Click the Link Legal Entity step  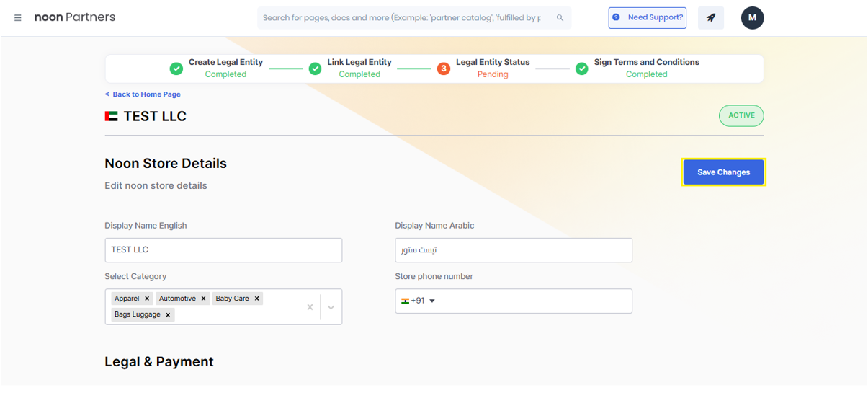tap(350, 68)
